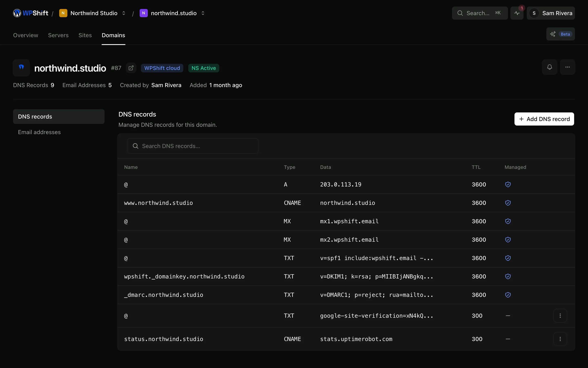588x368 pixels.
Task: Click the WPShift cloud badge
Action: click(162, 68)
